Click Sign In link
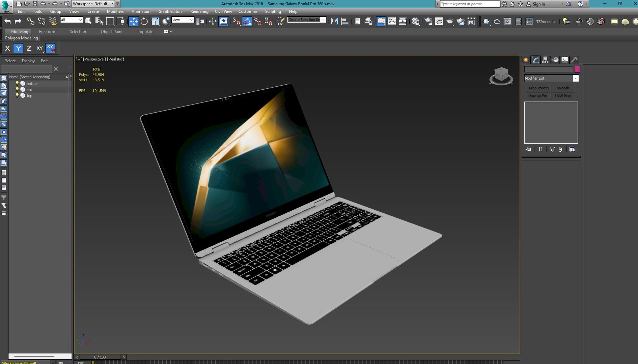Image resolution: width=638 pixels, height=364 pixels. pos(539,4)
